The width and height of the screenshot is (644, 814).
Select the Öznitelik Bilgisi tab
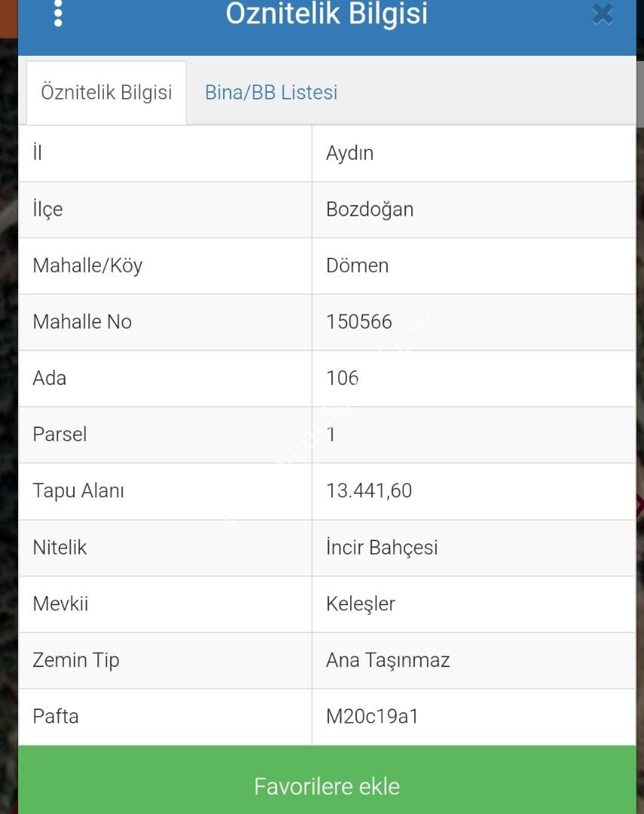point(106,93)
